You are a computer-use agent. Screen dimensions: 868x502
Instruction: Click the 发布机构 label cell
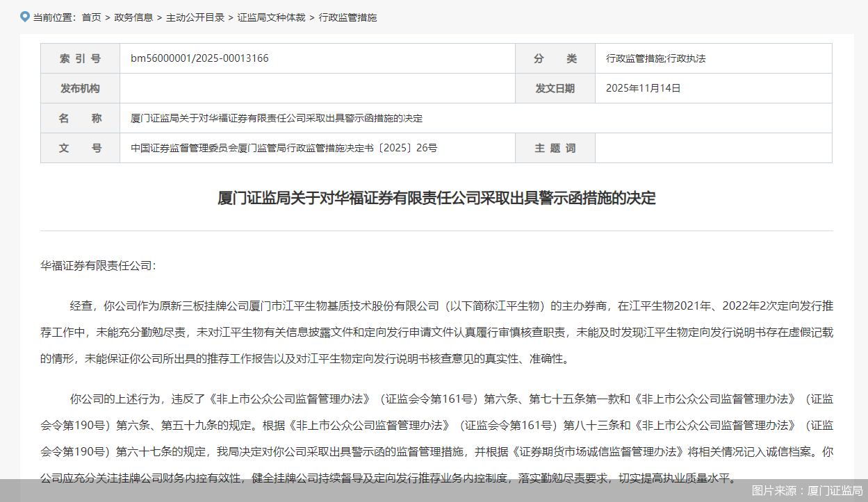tap(80, 88)
